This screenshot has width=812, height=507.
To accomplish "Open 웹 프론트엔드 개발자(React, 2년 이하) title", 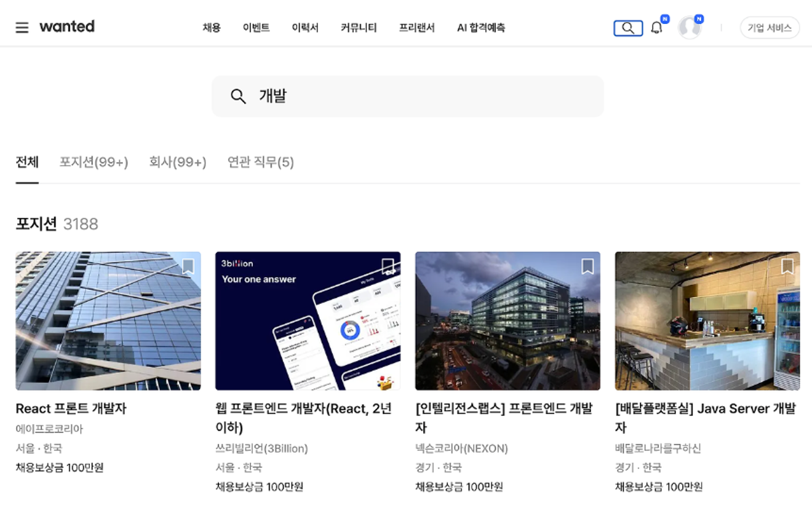I will coord(304,418).
